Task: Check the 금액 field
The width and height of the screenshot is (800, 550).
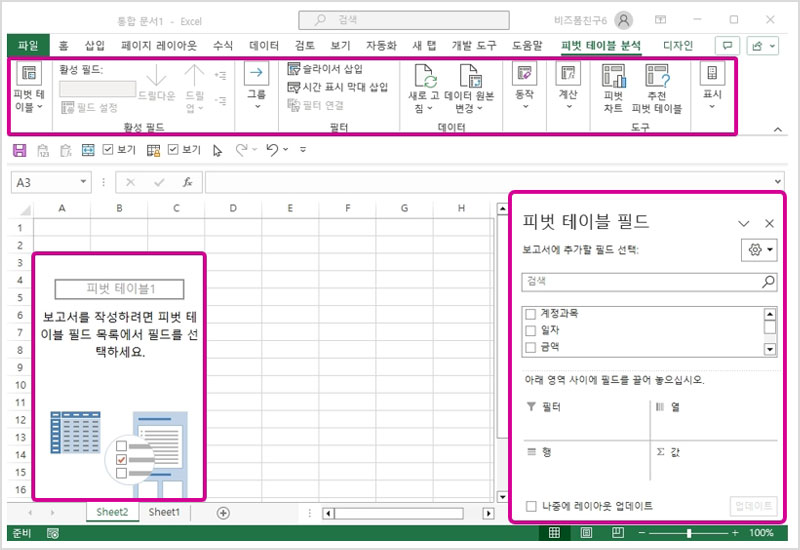Action: point(531,347)
